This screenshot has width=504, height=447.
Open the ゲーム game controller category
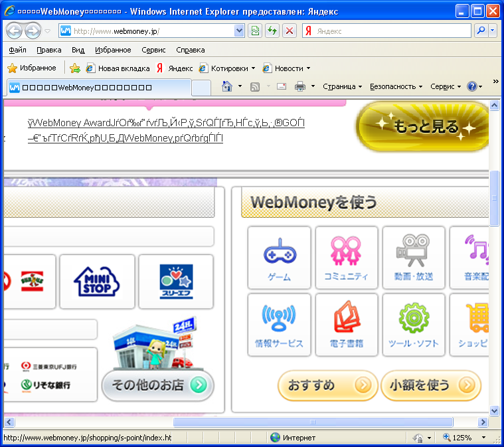279,258
